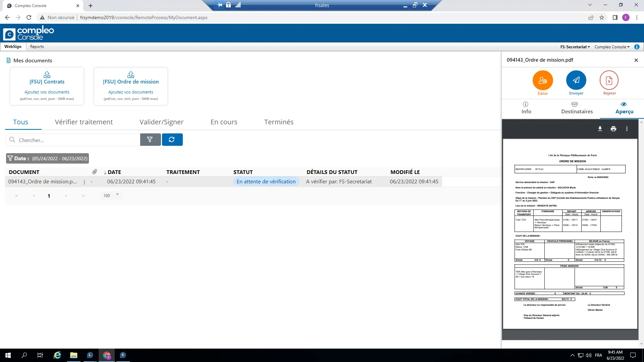
Task: Go back in browser history
Action: click(7, 17)
